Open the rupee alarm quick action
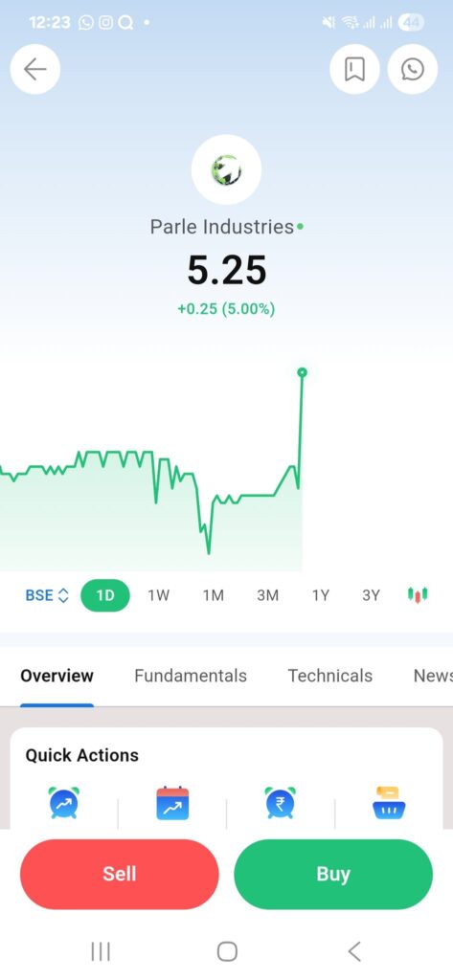The image size is (453, 980). (x=281, y=803)
